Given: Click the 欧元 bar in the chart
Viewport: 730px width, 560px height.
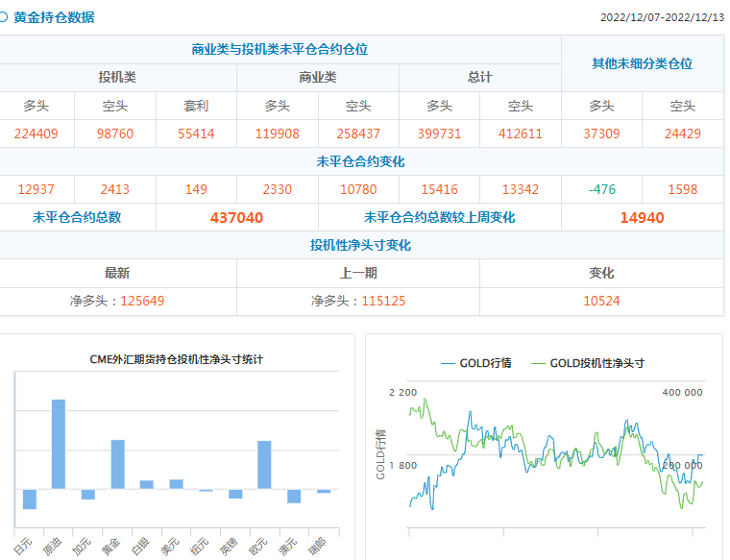Looking at the screenshot, I should tap(264, 465).
